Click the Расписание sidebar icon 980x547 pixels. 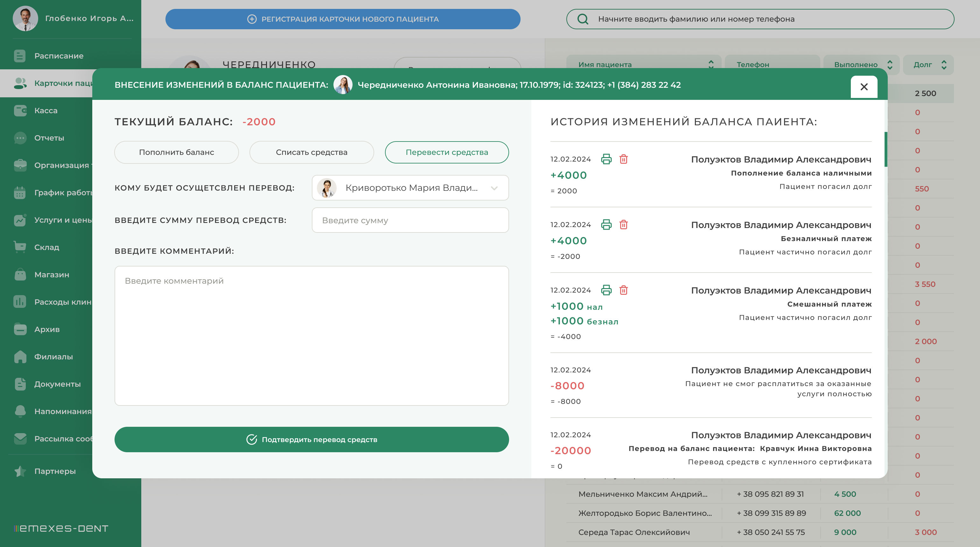point(20,56)
